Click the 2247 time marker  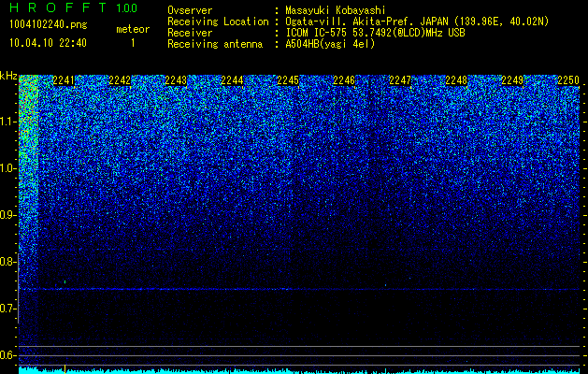pos(400,80)
